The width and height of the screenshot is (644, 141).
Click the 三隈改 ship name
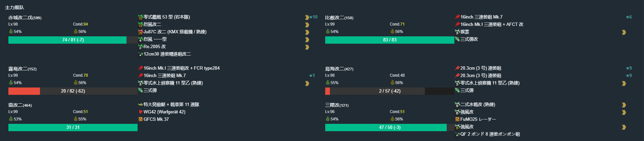point(332,105)
